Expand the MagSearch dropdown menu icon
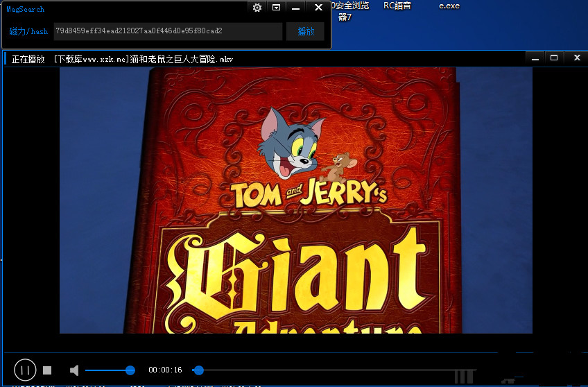This screenshot has height=387, width=588. pyautogui.click(x=277, y=8)
